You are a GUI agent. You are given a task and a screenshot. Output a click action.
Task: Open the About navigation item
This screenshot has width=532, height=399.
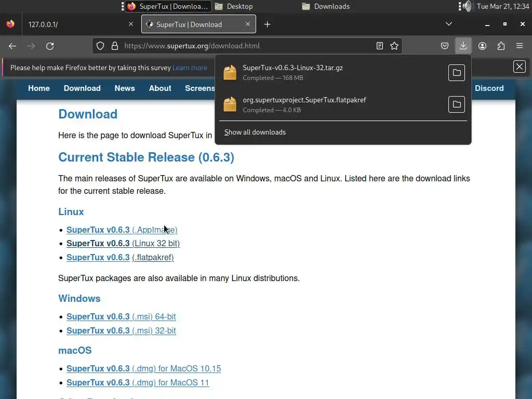coord(160,88)
